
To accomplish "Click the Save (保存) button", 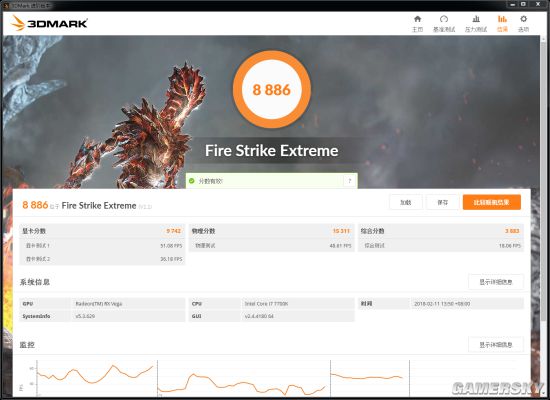I will pyautogui.click(x=443, y=202).
